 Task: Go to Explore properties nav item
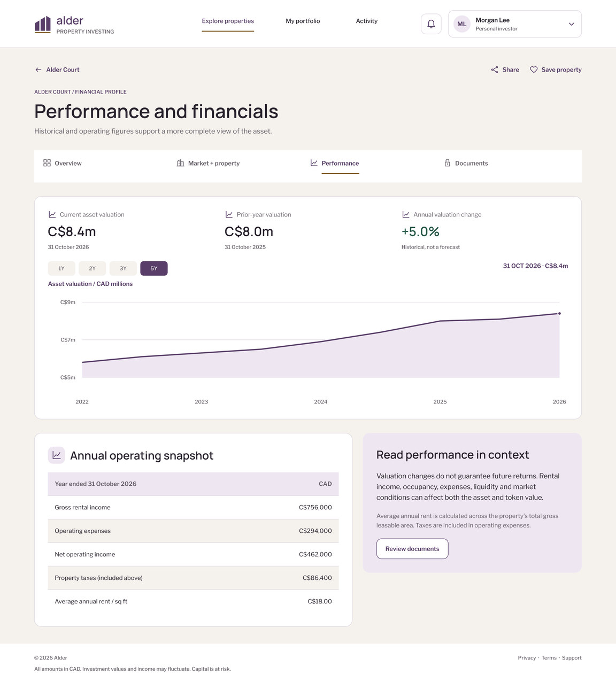228,21
